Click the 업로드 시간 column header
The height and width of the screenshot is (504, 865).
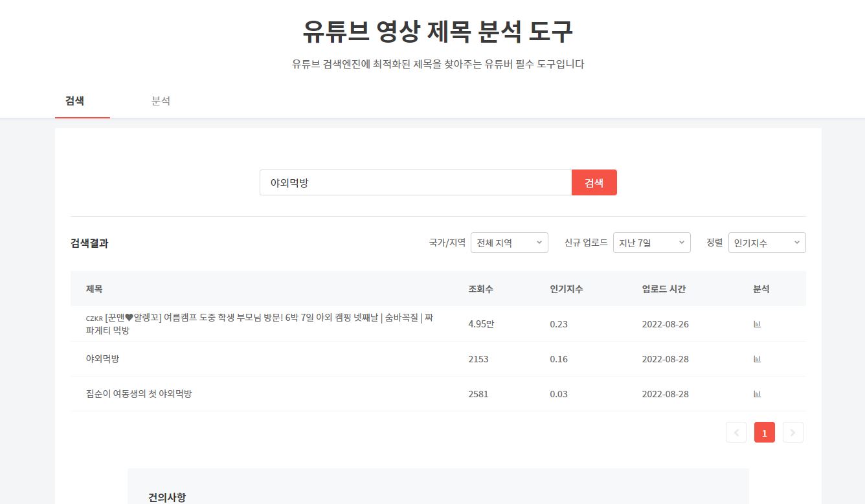coord(664,289)
